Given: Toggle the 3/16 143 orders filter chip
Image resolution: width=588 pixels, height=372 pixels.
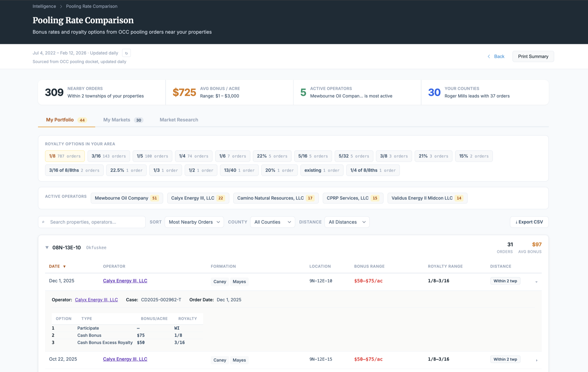Looking at the screenshot, I should [108, 156].
